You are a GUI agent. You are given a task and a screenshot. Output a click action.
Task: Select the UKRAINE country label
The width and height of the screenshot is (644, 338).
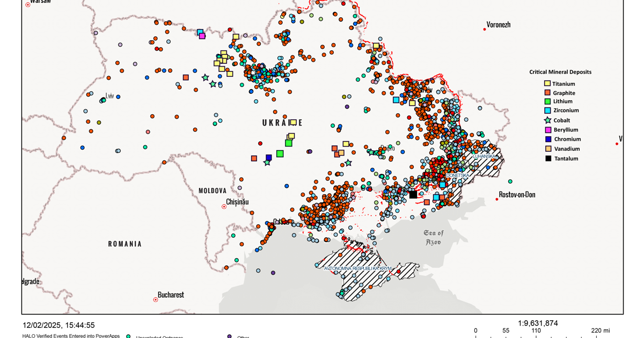click(x=281, y=122)
